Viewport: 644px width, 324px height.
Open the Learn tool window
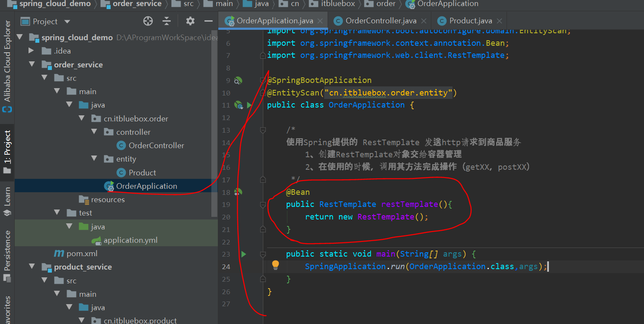coord(7,201)
